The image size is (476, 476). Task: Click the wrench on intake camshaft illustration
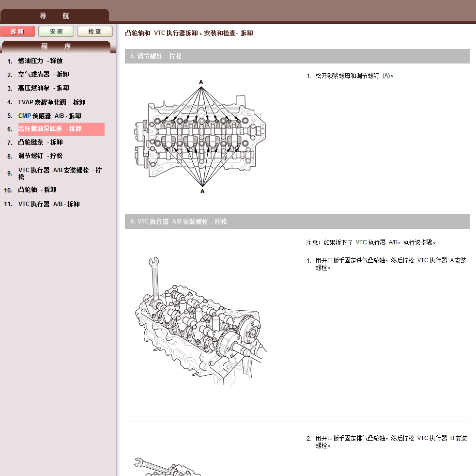coord(200,321)
